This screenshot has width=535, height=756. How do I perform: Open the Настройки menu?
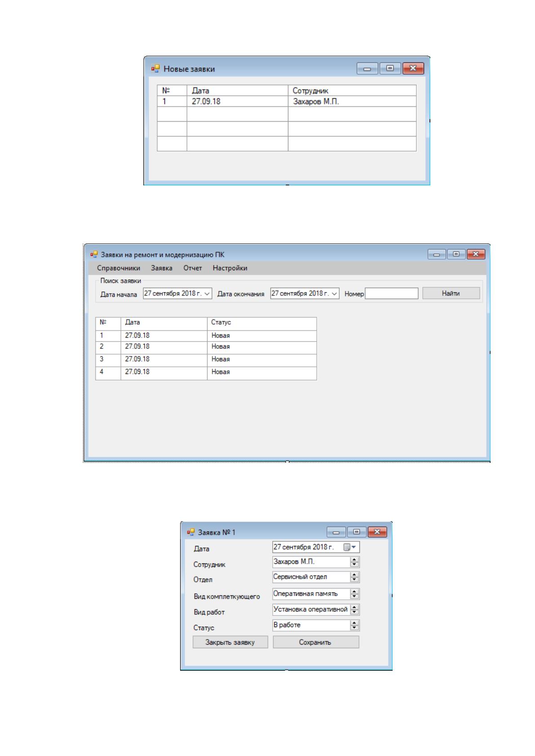point(230,268)
